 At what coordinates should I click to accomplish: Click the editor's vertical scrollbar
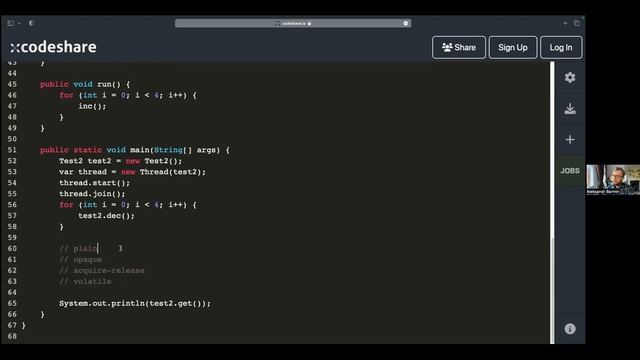click(x=552, y=203)
